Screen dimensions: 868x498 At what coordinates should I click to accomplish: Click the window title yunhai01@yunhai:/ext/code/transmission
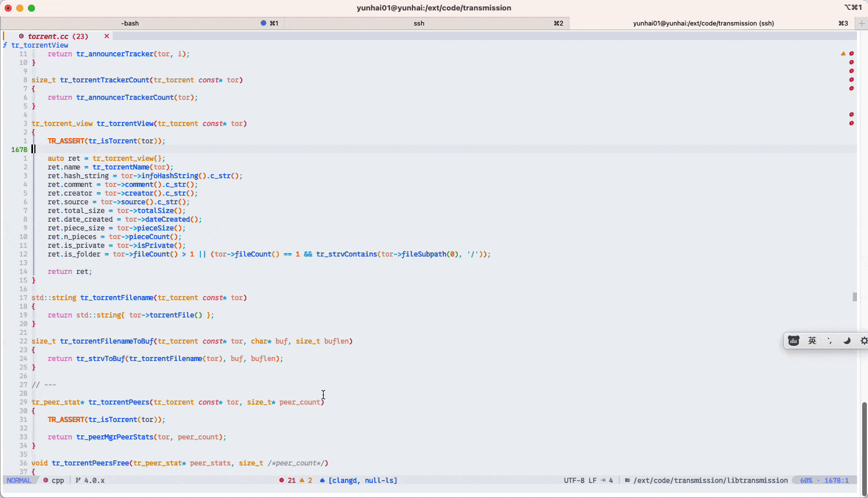pyautogui.click(x=434, y=8)
